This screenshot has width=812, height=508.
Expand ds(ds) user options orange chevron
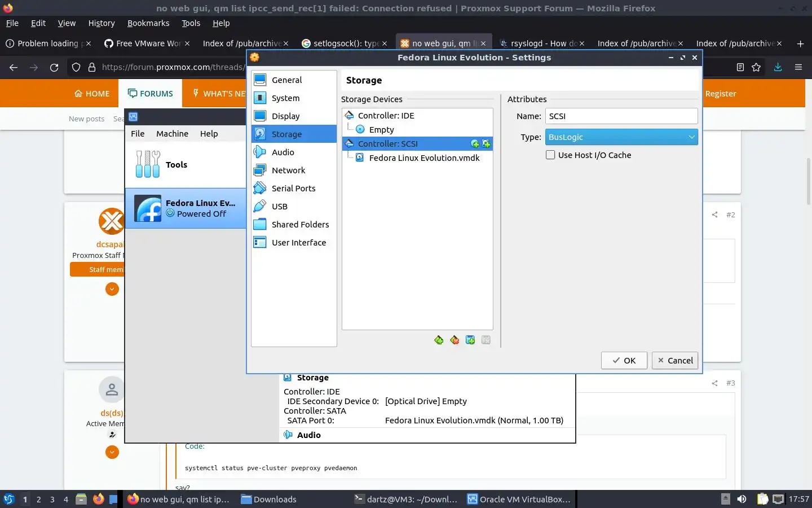[112, 452]
